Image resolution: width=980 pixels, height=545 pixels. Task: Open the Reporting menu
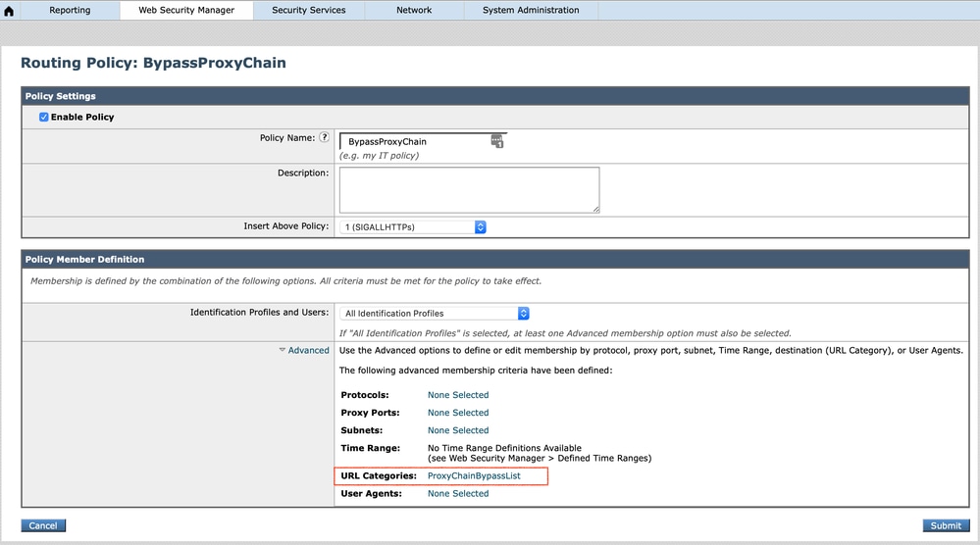tap(70, 10)
